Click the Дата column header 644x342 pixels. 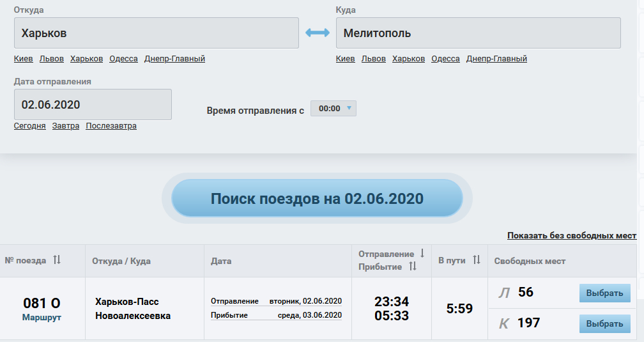(221, 261)
